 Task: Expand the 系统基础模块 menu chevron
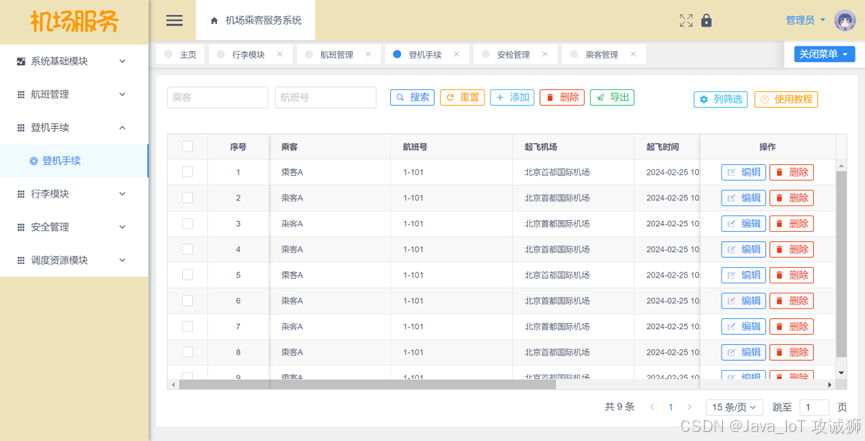(x=122, y=61)
